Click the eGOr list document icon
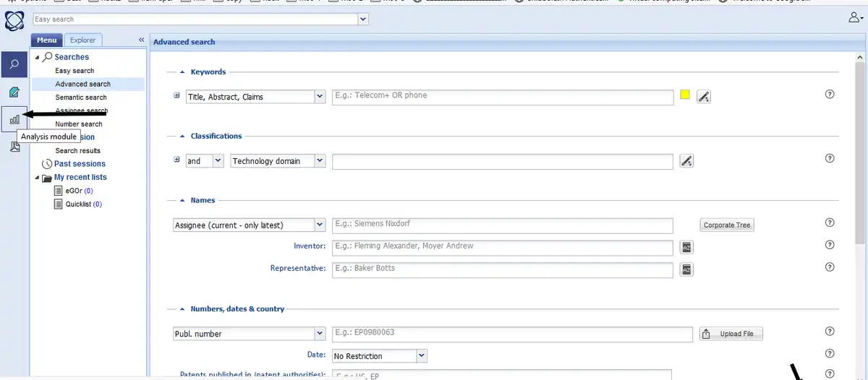The width and height of the screenshot is (868, 380). (59, 191)
